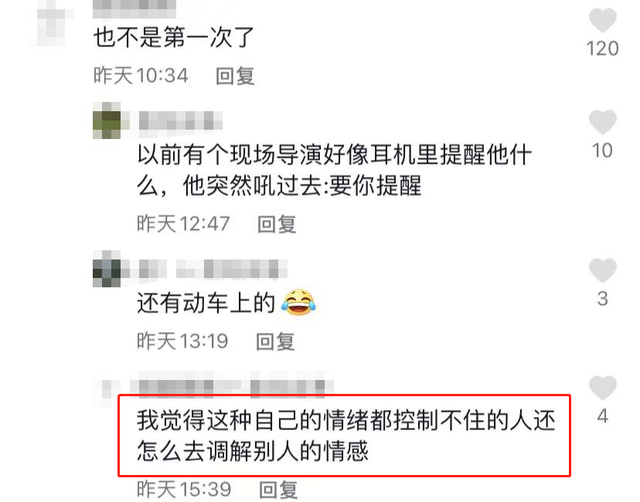640x502 pixels.
Task: Open username above 也不是第一次了 comment
Action: pyautogui.click(x=135, y=8)
